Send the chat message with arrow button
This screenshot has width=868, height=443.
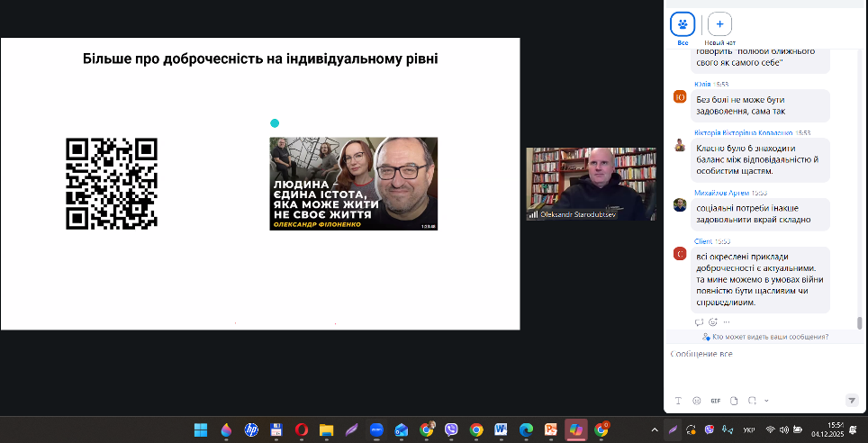[852, 401]
